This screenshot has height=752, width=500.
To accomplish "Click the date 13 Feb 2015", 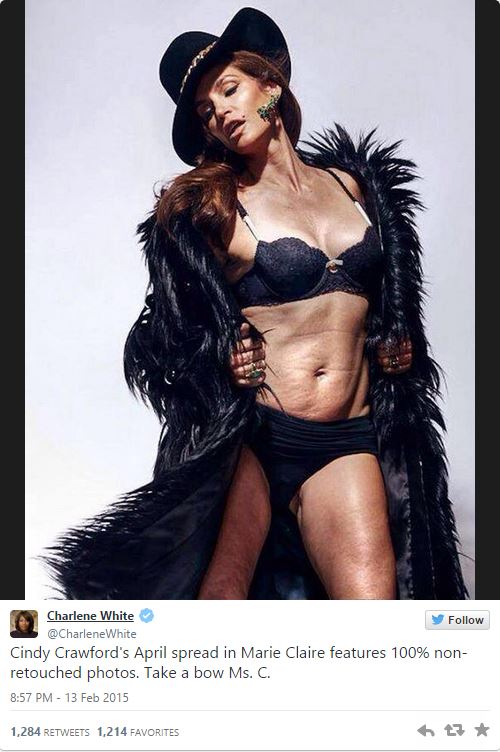I will point(96,697).
